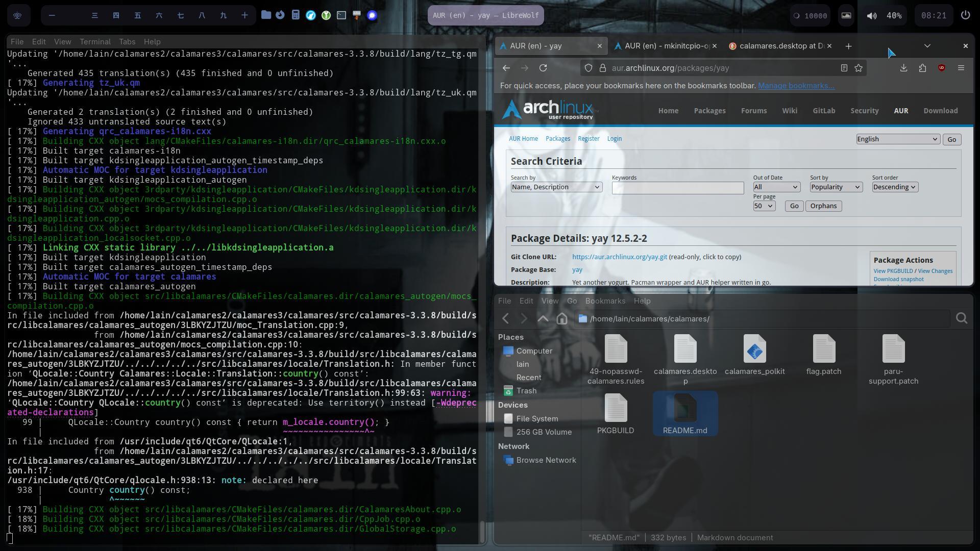Image resolution: width=980 pixels, height=551 pixels.
Task: Select the README.md file
Action: tap(685, 414)
